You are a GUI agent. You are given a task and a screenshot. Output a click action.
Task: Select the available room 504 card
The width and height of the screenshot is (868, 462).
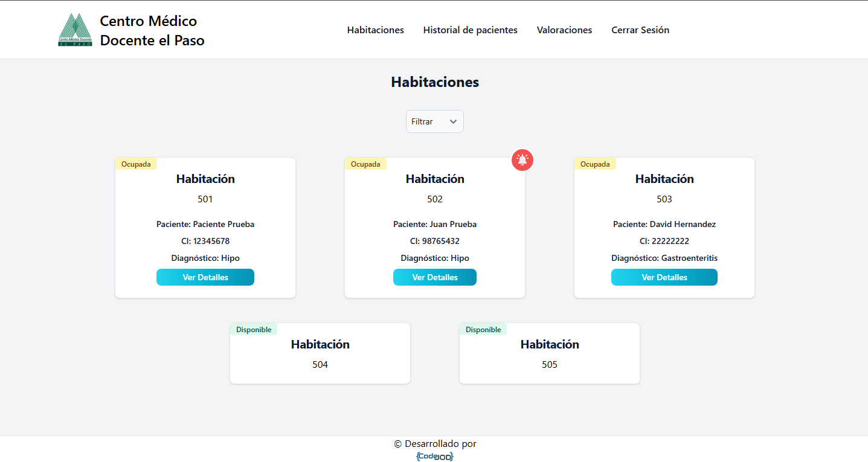coord(320,354)
